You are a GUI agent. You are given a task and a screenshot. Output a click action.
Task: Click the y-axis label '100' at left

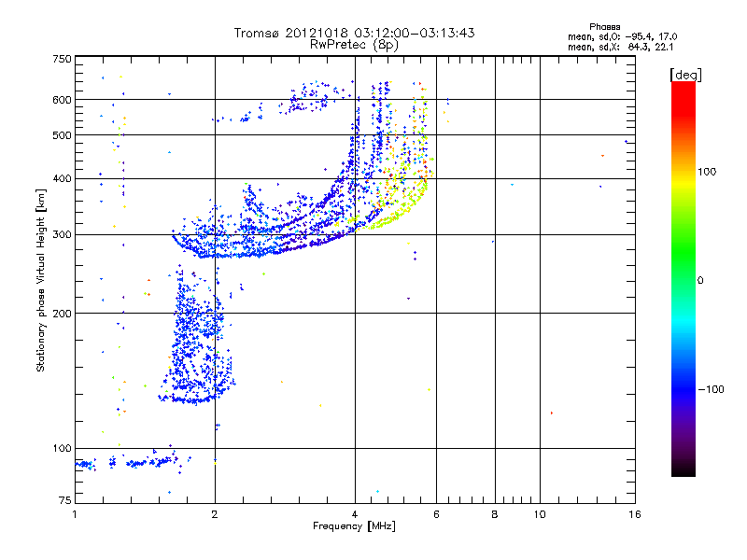(63, 449)
